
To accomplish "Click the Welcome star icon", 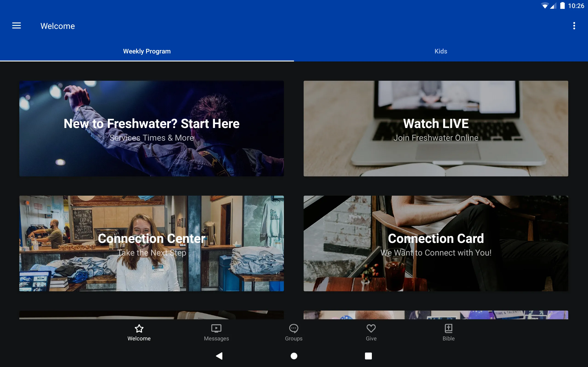I will (139, 328).
